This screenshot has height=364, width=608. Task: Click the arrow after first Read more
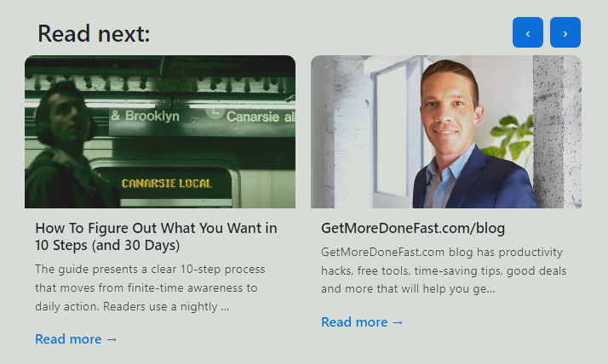coord(112,339)
